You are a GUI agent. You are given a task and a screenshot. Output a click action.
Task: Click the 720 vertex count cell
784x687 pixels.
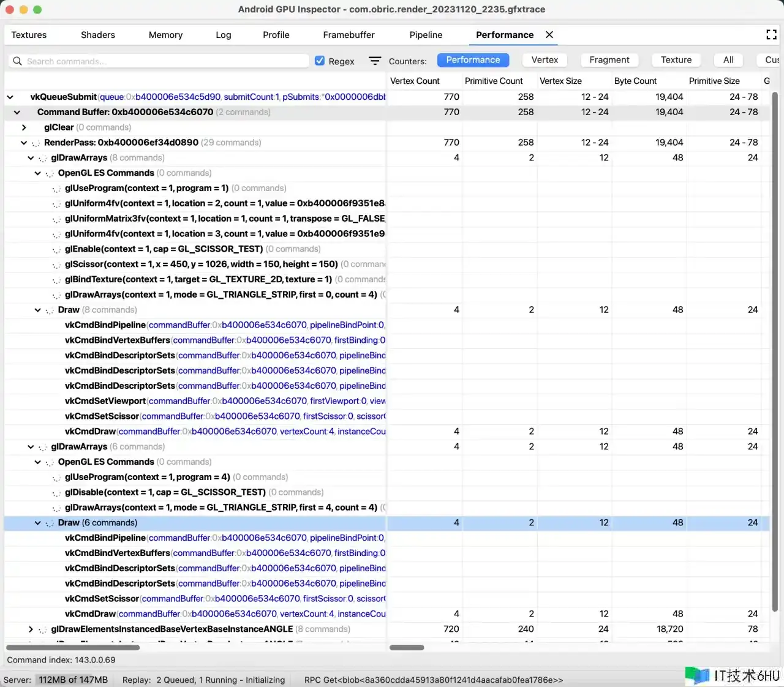coord(451,629)
